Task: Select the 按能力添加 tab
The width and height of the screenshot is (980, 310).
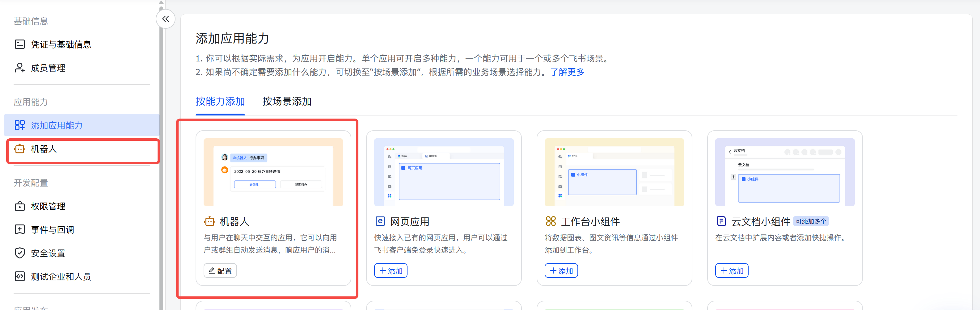Action: 220,102
